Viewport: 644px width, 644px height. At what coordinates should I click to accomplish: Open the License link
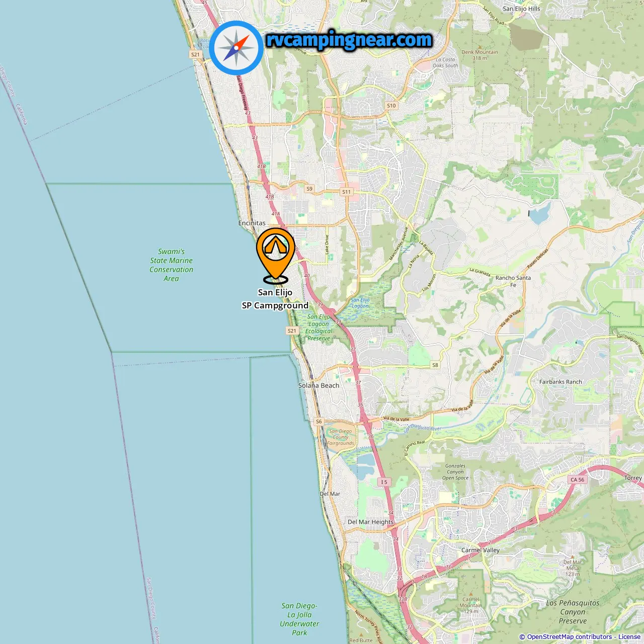pyautogui.click(x=629, y=637)
